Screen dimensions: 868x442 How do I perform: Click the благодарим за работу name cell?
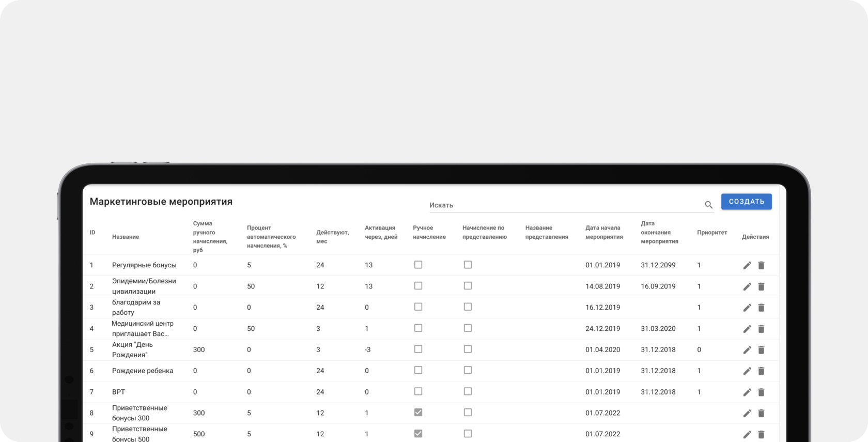(x=136, y=308)
